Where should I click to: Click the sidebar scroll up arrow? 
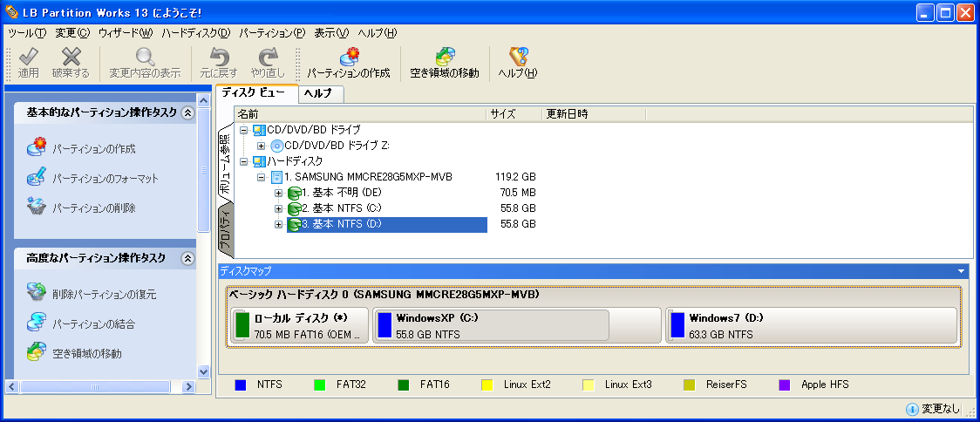tap(203, 99)
